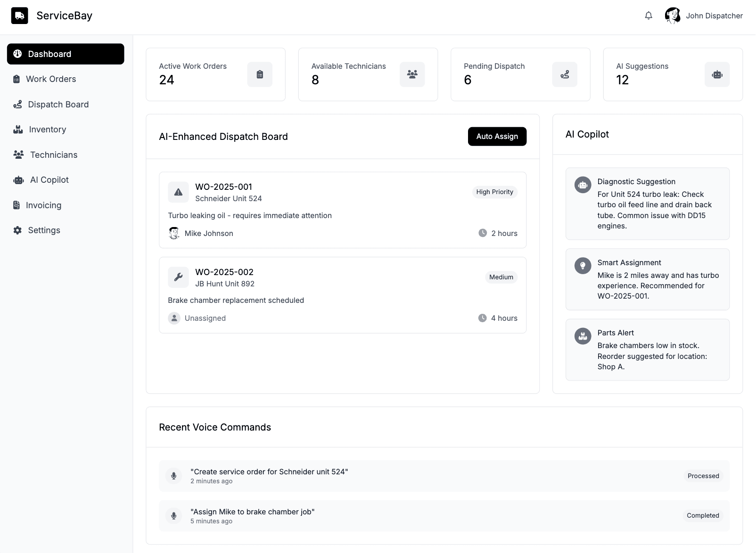The height and width of the screenshot is (553, 756).
Task: Go to the Dispatch Board page
Action: 58,105
